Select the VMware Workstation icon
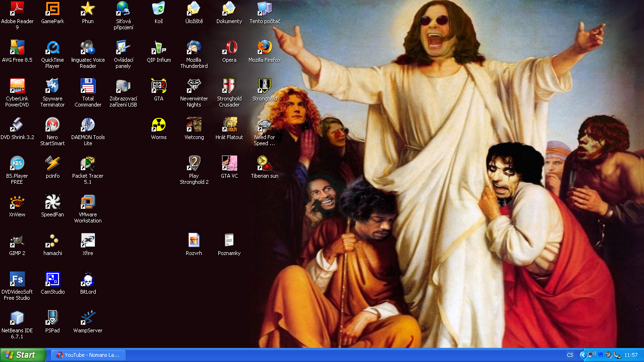 (88, 202)
